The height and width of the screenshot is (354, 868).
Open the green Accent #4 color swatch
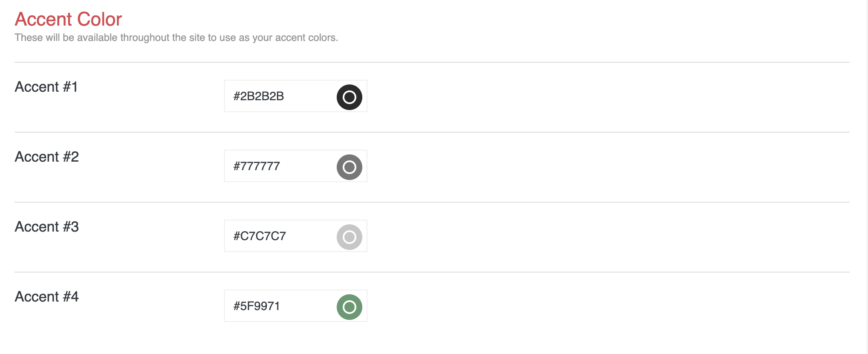pos(349,307)
